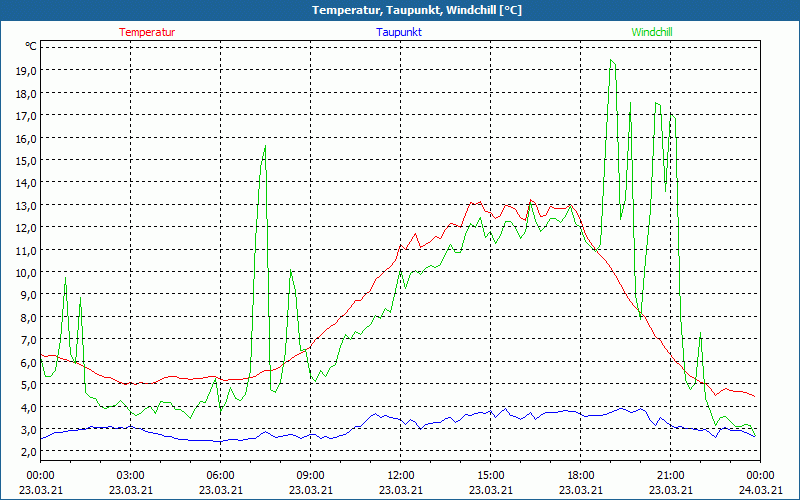800x500 pixels.
Task: Click the 21:00 time axis label
Action: [670, 474]
